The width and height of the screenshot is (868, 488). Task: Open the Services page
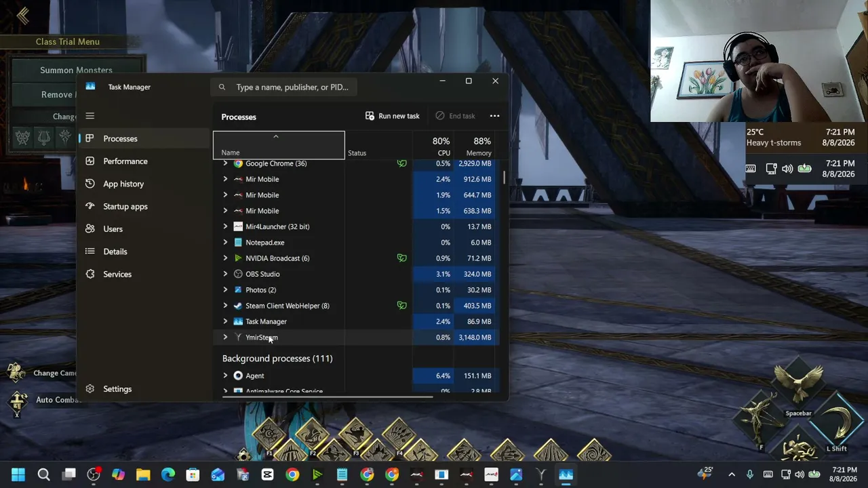point(144,274)
